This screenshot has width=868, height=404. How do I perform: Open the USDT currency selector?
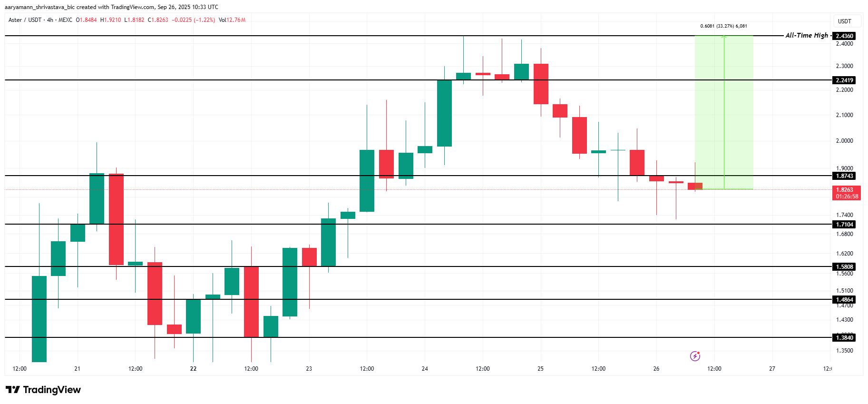[844, 21]
